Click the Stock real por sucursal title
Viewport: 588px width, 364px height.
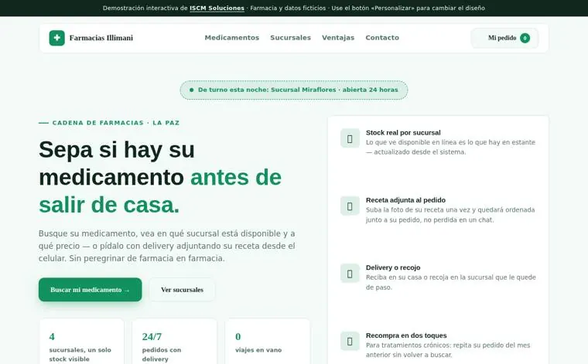click(403, 133)
